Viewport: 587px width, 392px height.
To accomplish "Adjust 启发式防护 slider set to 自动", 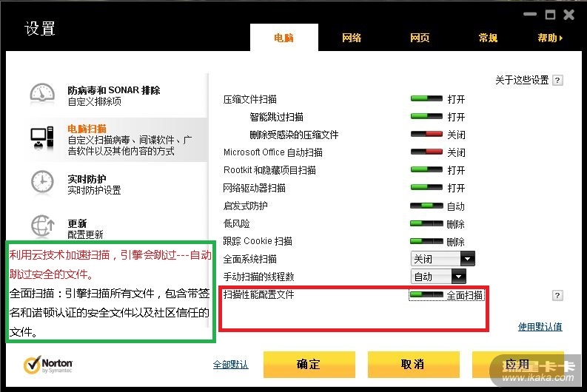I will pyautogui.click(x=426, y=206).
